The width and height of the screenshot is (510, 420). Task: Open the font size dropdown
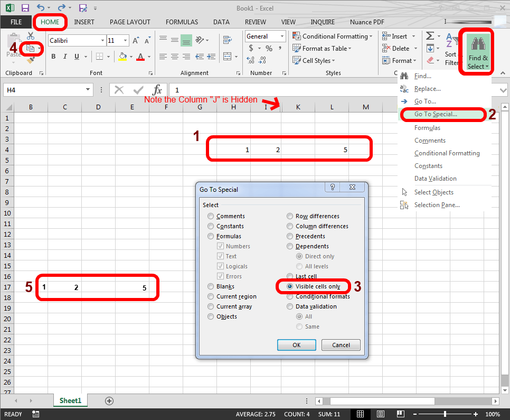[125, 40]
